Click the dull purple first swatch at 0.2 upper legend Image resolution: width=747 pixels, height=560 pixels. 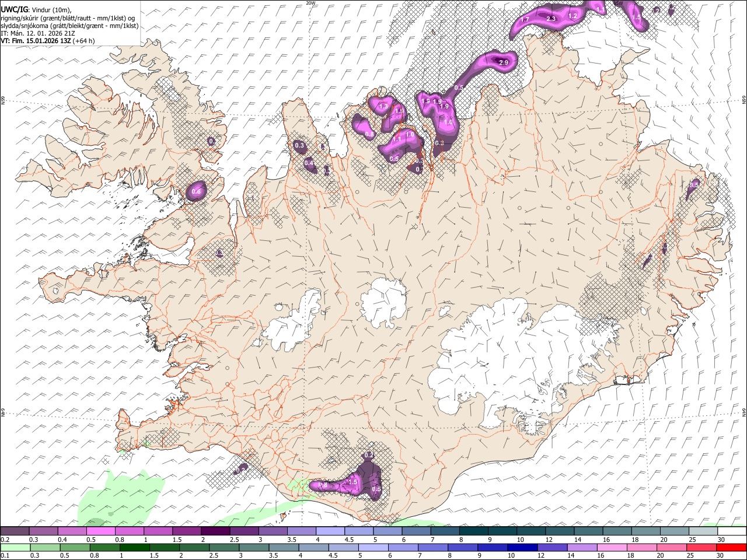pos(15,531)
